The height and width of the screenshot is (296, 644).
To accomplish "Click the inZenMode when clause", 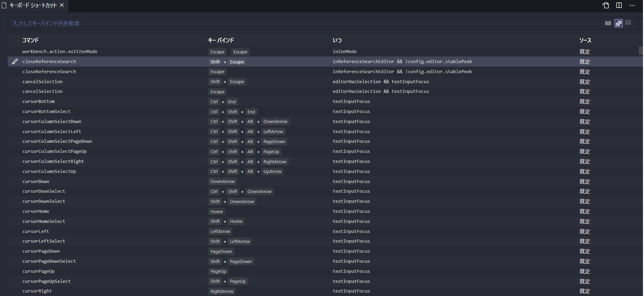I will click(x=345, y=52).
